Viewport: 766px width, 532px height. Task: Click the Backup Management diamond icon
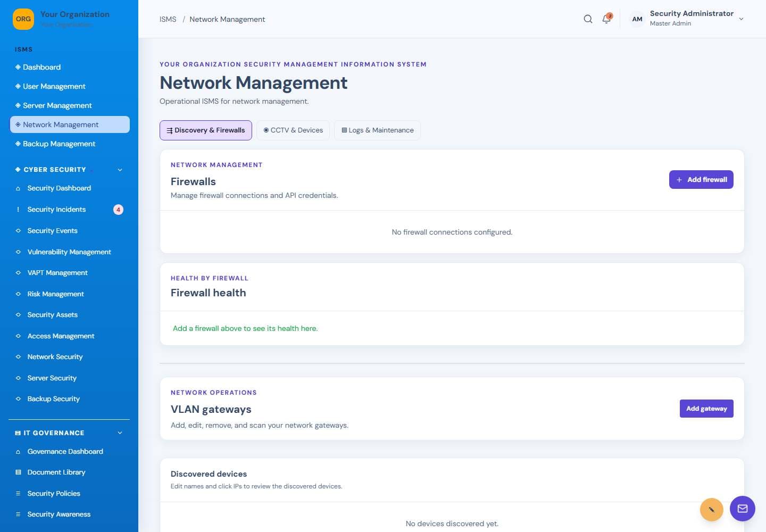tap(18, 144)
